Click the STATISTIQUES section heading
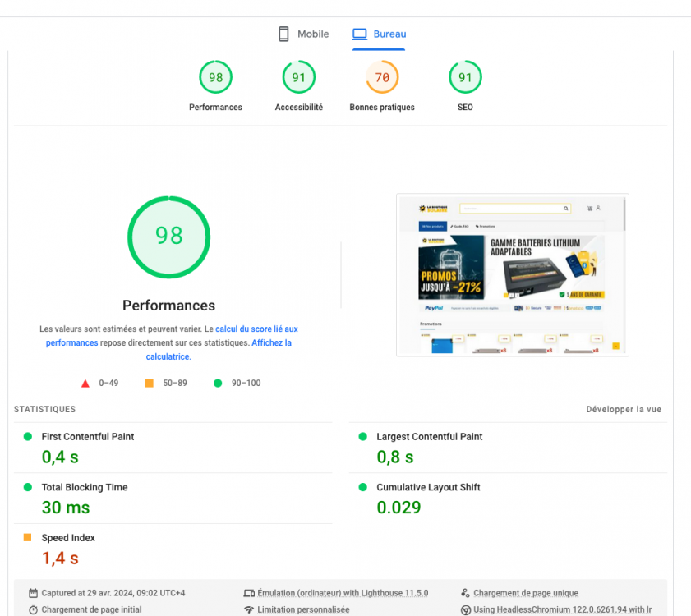The image size is (691, 616). (x=44, y=409)
